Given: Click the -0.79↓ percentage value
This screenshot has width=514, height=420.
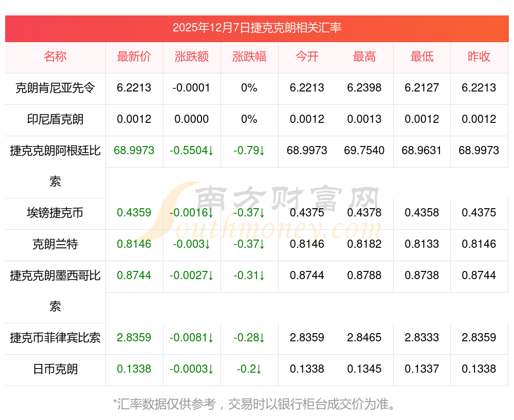Looking at the screenshot, I should [249, 151].
